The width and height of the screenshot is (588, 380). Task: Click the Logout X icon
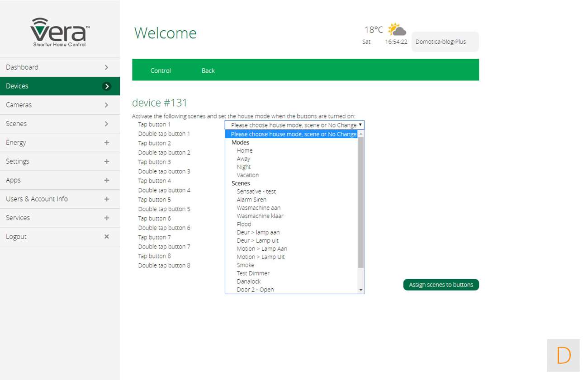coord(107,236)
